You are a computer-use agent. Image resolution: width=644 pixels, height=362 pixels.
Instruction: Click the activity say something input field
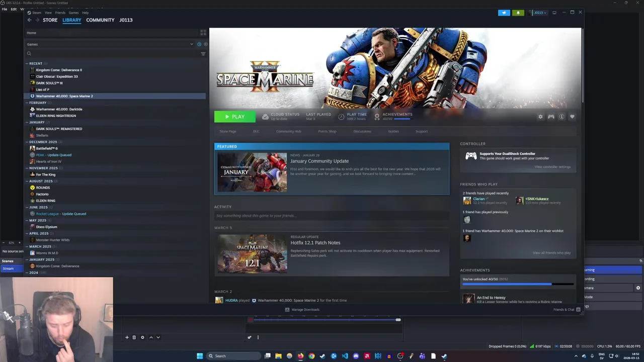click(332, 216)
